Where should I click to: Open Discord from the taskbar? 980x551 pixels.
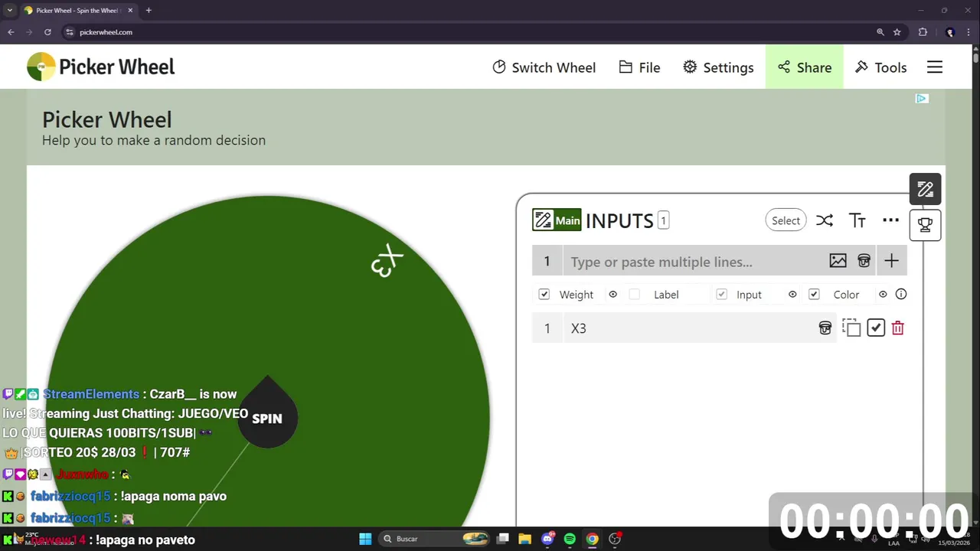tap(547, 539)
